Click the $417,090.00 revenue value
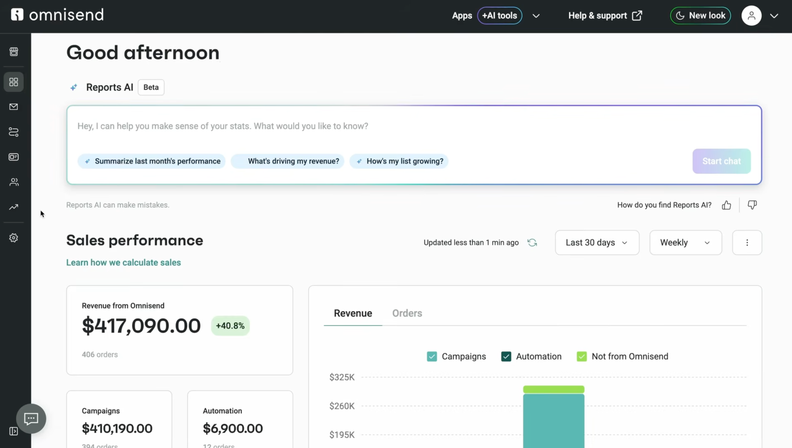The image size is (792, 448). tap(141, 326)
